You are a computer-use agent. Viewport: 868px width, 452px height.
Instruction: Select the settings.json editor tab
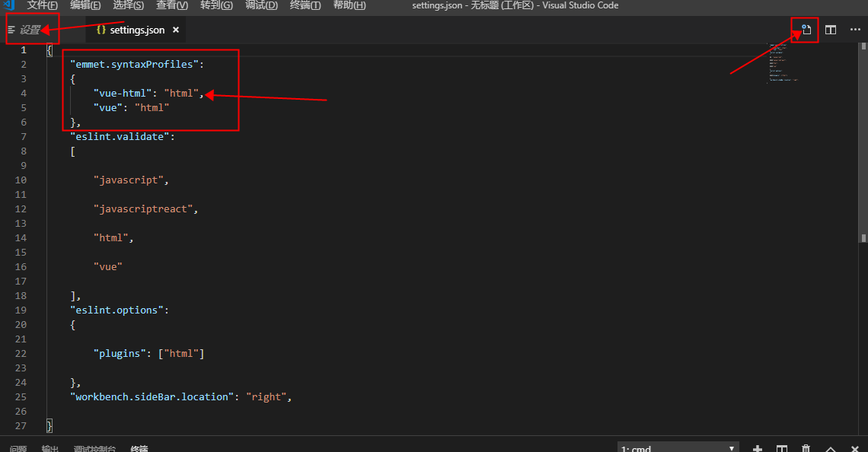136,30
